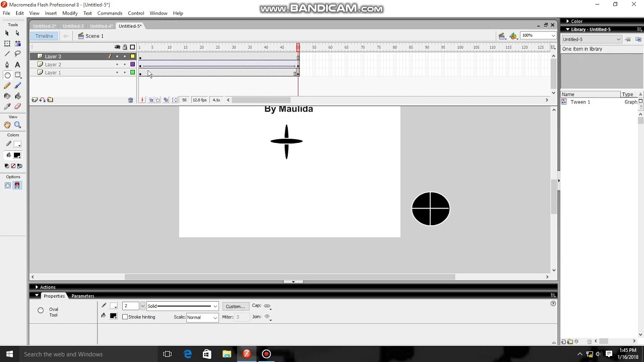Select the Pen tool
The width and height of the screenshot is (644, 362).
pyautogui.click(x=7, y=64)
